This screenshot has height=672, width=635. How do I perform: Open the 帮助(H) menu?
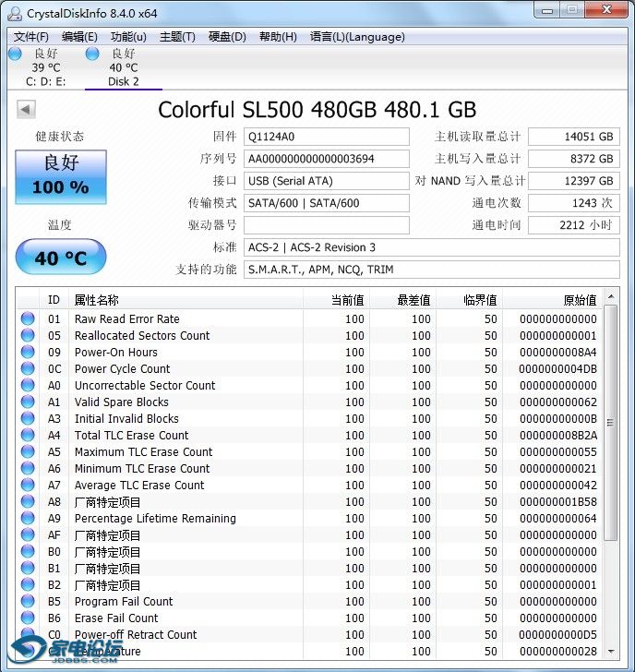point(278,37)
